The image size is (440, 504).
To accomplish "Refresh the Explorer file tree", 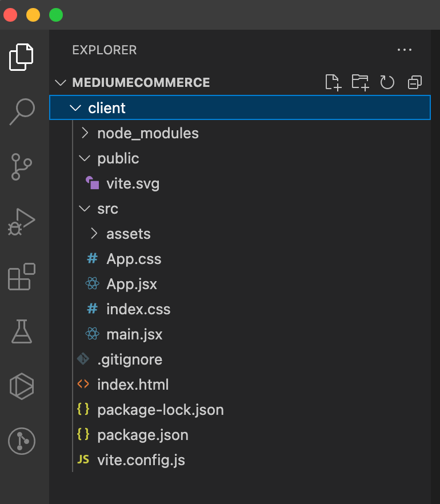I will click(x=387, y=83).
